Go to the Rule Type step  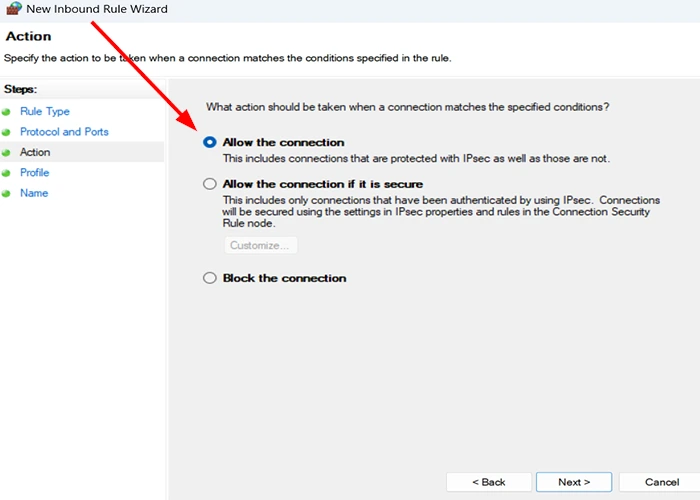tap(45, 112)
